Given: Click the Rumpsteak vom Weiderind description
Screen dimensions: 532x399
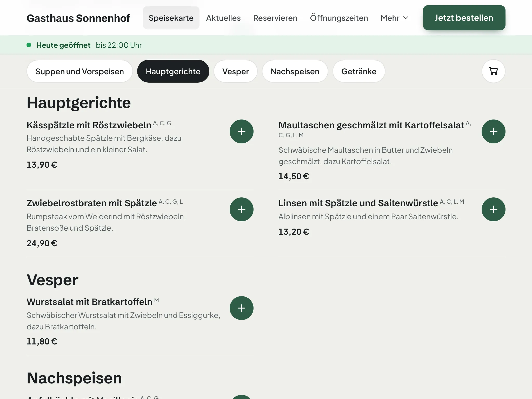Looking at the screenshot, I should (x=106, y=222).
